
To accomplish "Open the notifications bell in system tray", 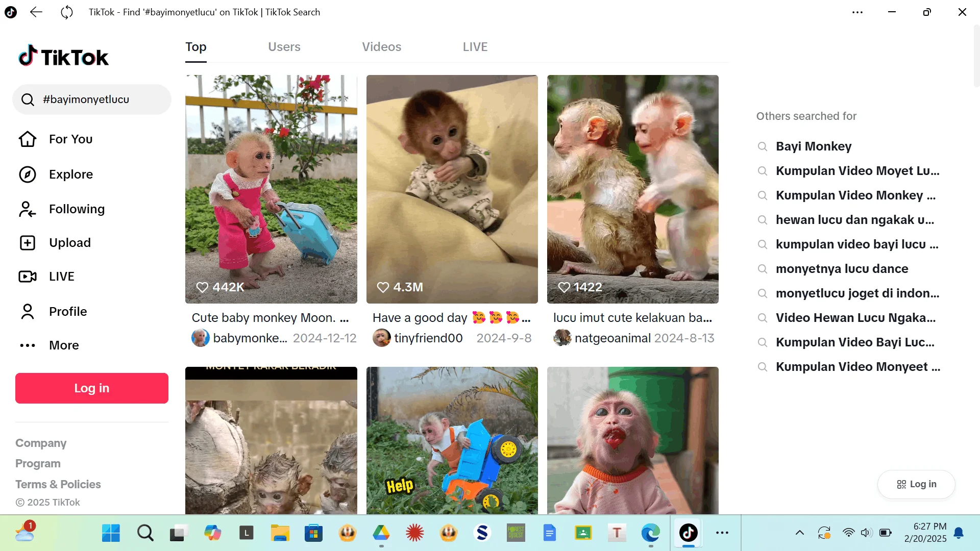I will [959, 533].
